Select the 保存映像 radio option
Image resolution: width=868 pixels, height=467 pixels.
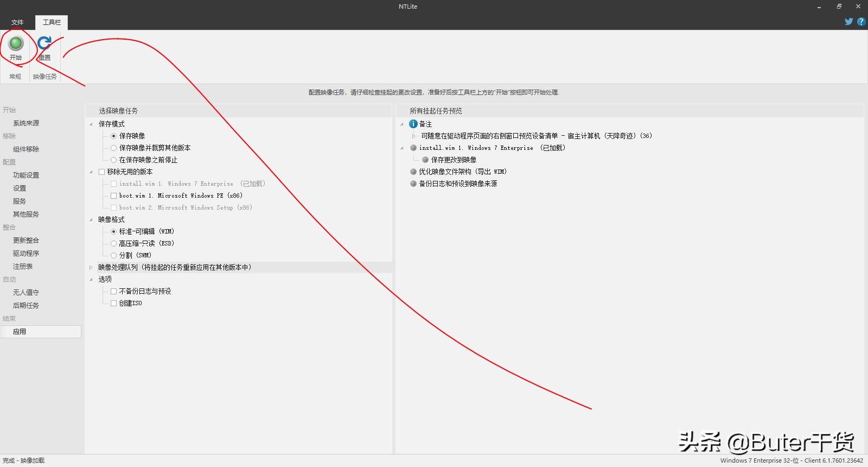tap(113, 136)
